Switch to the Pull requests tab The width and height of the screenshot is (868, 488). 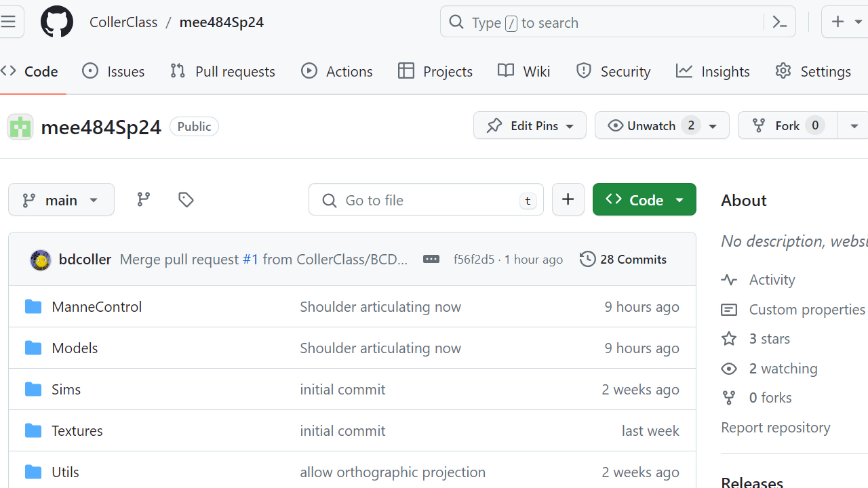point(223,71)
